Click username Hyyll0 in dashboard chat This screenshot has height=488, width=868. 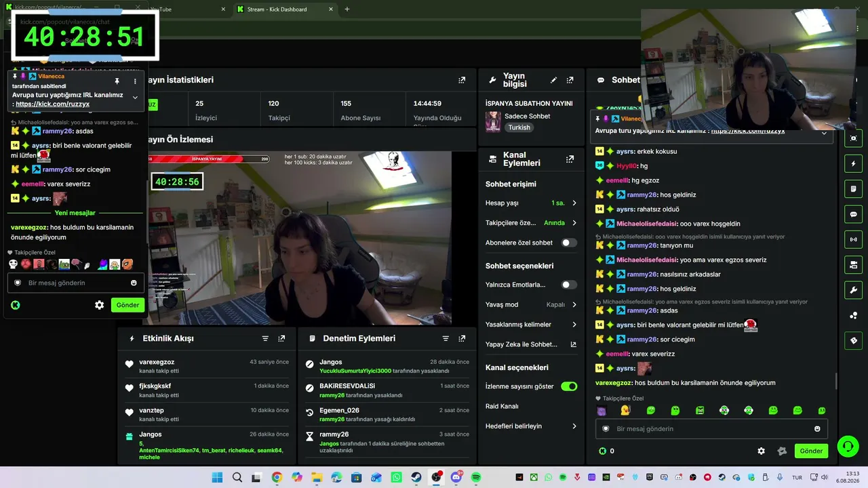tap(627, 166)
